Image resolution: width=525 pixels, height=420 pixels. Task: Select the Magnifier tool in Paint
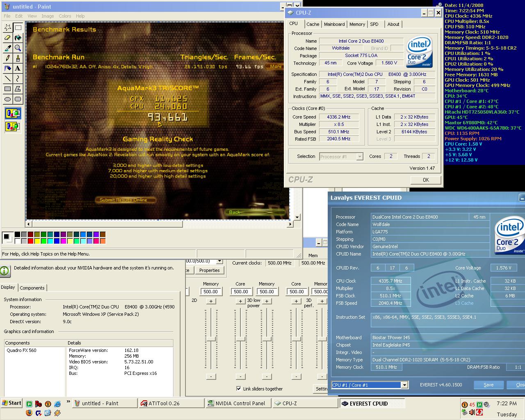pyautogui.click(x=18, y=48)
